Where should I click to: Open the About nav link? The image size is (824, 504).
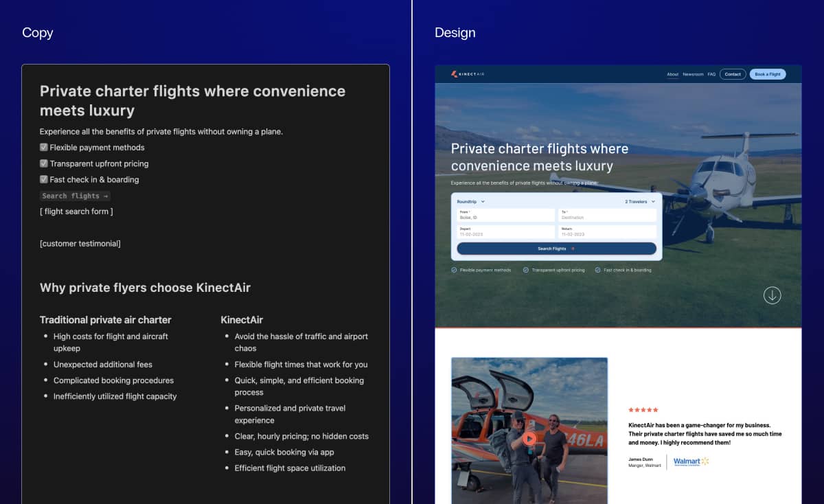click(672, 74)
